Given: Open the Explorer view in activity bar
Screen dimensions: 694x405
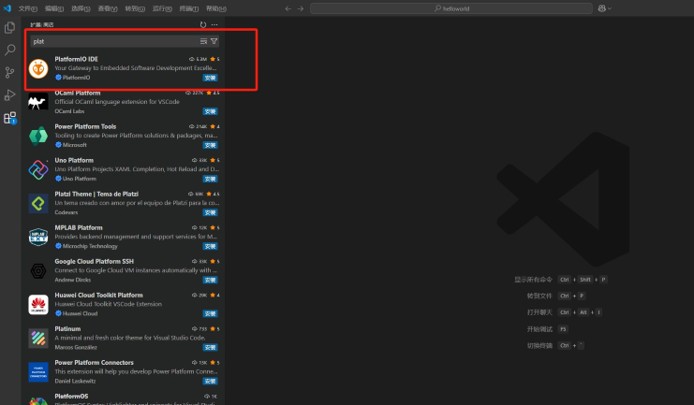Looking at the screenshot, I should pos(10,28).
